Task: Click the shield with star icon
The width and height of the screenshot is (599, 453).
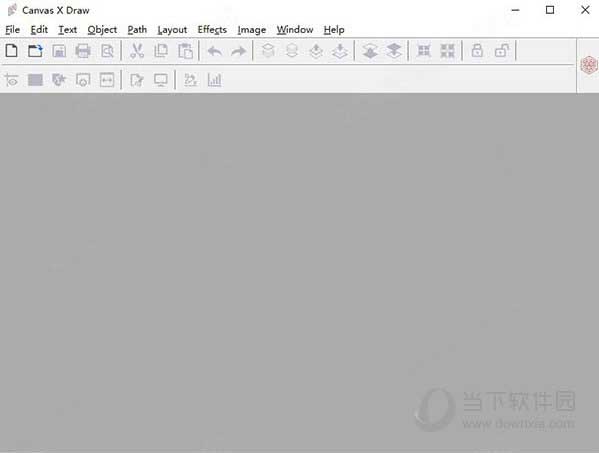Action: pos(59,80)
